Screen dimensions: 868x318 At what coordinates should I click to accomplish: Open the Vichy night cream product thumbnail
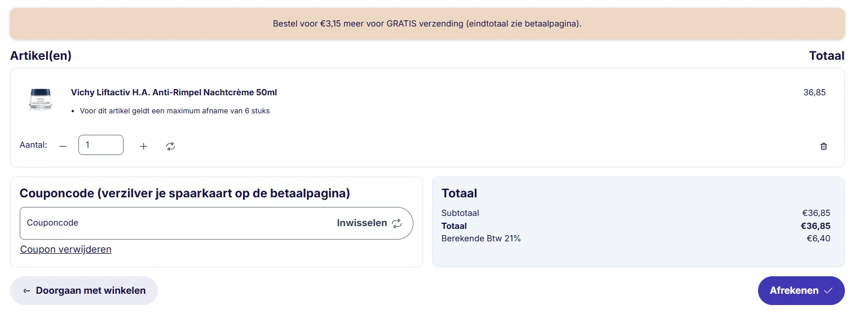click(40, 99)
